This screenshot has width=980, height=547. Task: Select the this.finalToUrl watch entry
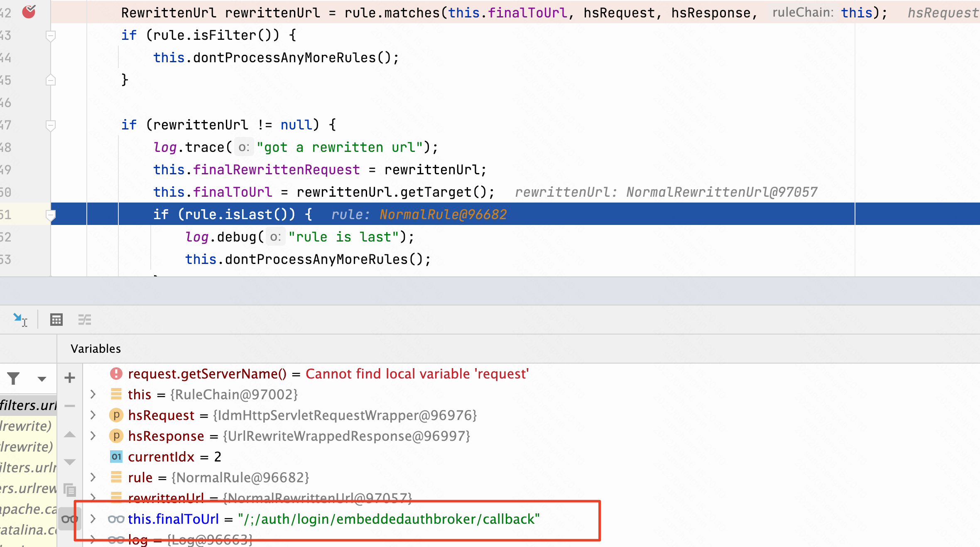(532, 519)
